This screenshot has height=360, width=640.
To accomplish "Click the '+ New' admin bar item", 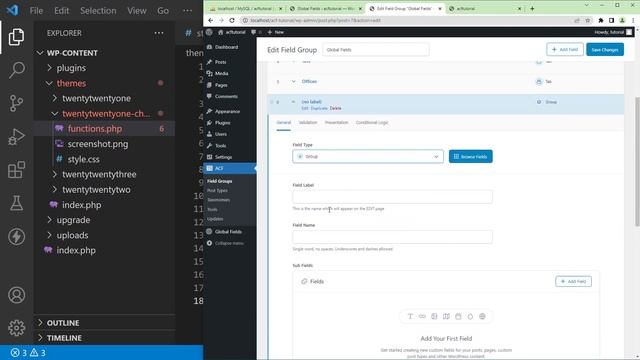I will coord(276,32).
